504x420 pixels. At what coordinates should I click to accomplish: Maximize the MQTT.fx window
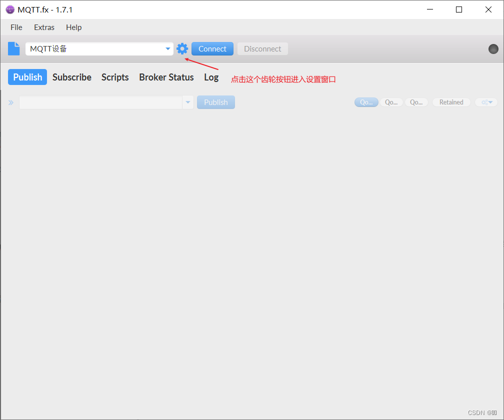(x=459, y=9)
